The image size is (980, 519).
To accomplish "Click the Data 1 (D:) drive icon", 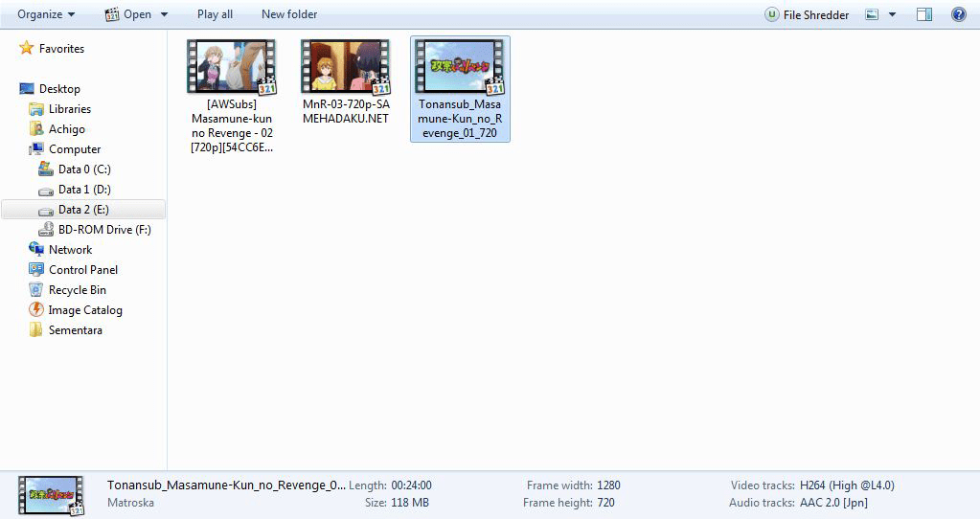I will pos(46,191).
